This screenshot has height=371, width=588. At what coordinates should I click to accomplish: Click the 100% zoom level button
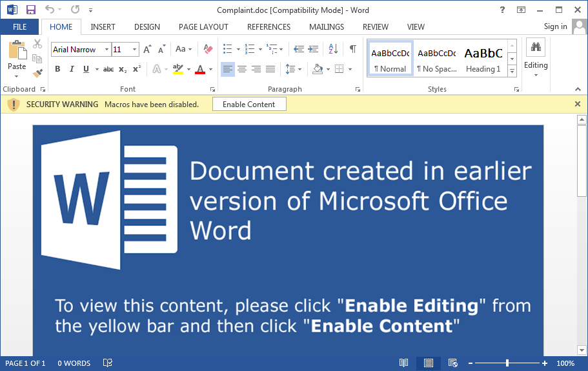[565, 363]
